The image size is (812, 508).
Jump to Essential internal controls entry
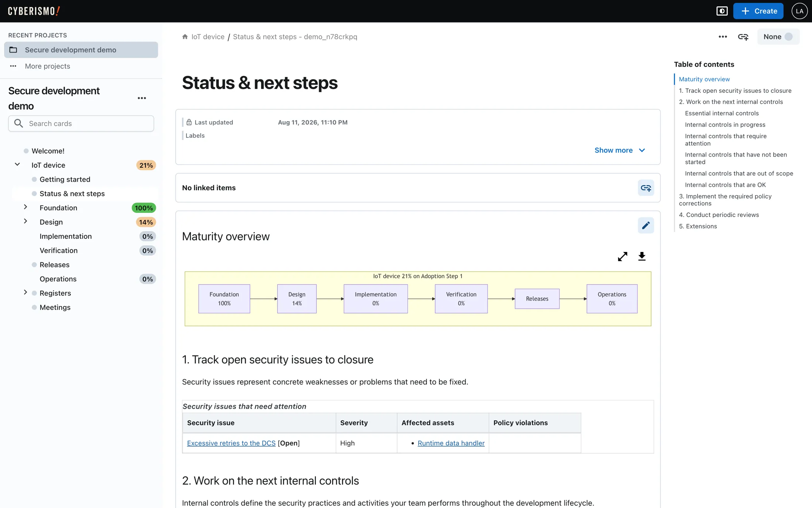coord(722,113)
